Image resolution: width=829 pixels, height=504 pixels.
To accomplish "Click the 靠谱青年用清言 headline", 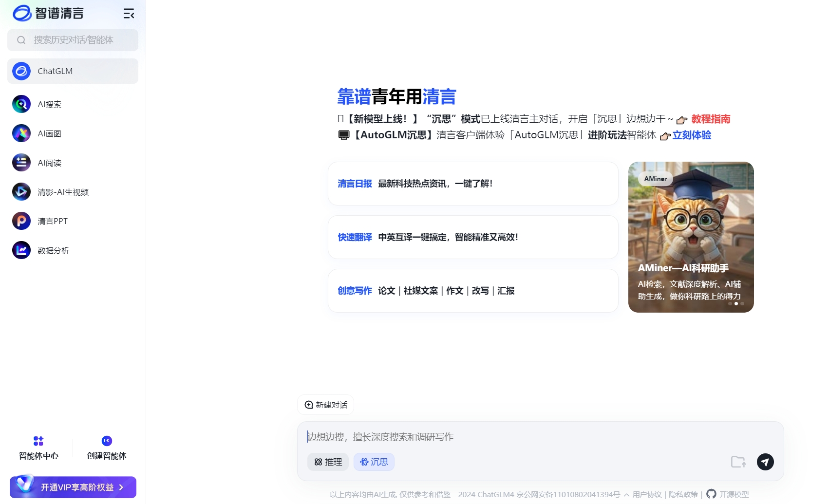I will tap(396, 96).
